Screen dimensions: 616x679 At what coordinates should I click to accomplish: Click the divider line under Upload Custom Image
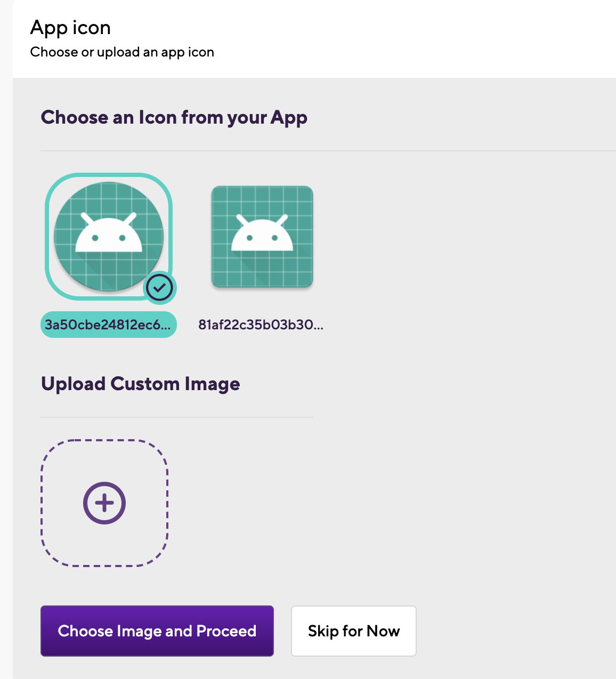pyautogui.click(x=177, y=417)
